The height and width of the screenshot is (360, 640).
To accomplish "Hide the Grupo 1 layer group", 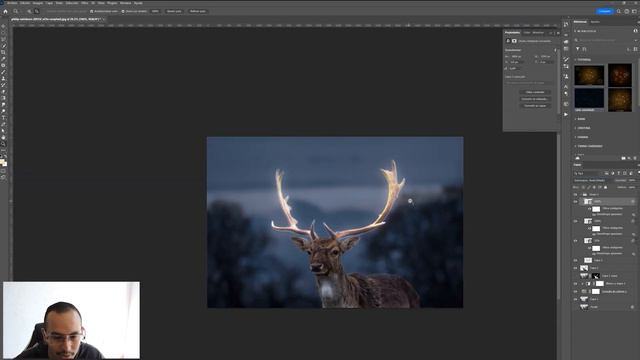I will click(576, 195).
